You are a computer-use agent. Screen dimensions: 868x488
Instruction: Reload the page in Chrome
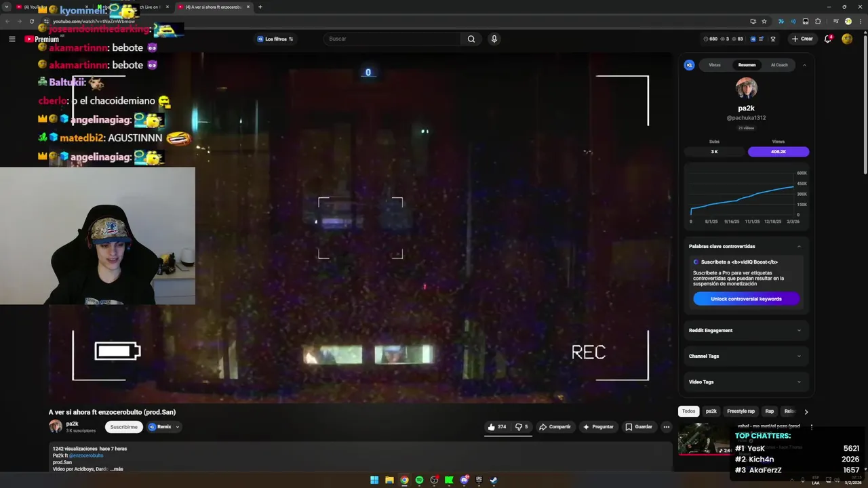tap(31, 21)
